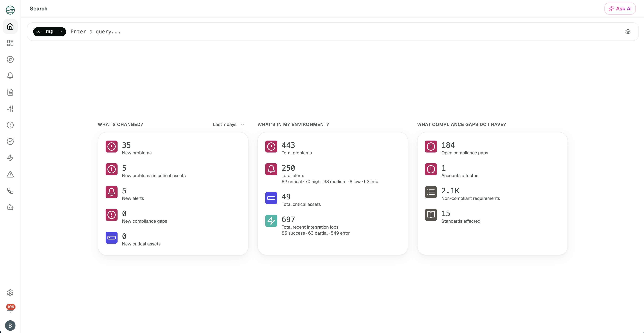The width and height of the screenshot is (644, 333).
Task: Open the warning triangle icon in sidebar
Action: (x=10, y=174)
